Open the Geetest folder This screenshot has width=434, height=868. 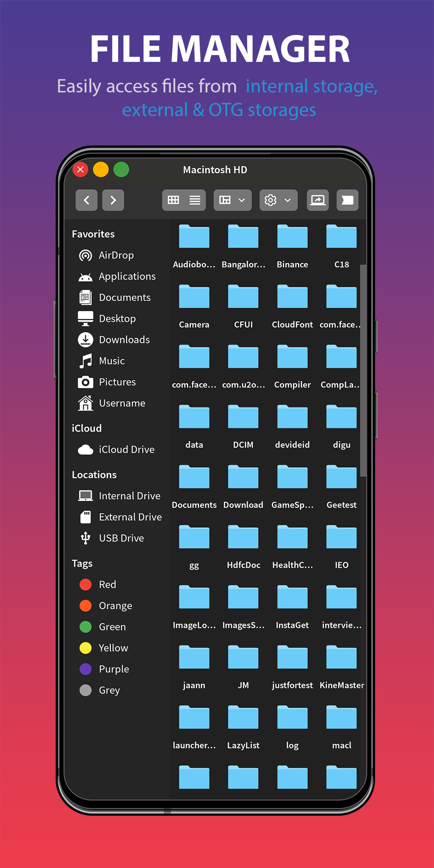point(342,487)
